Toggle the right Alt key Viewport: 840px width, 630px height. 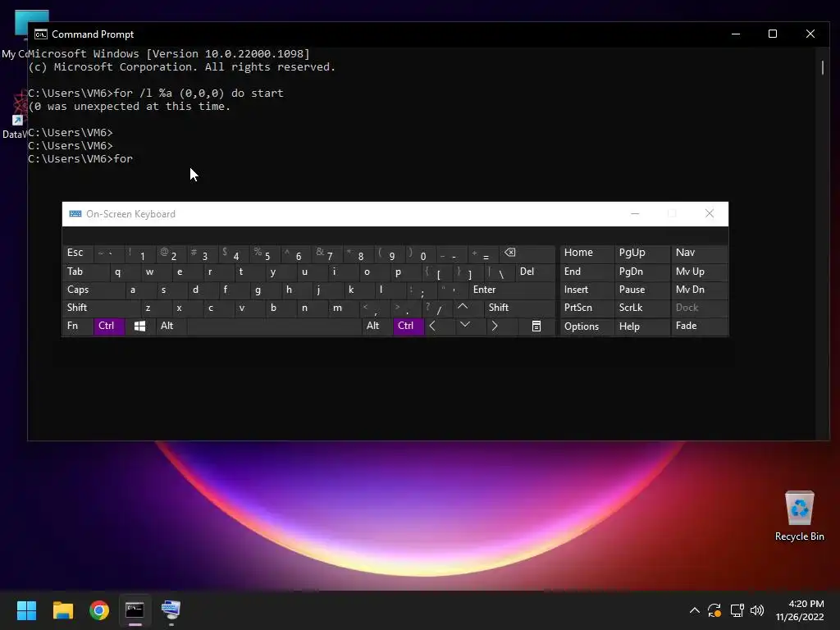click(x=377, y=326)
